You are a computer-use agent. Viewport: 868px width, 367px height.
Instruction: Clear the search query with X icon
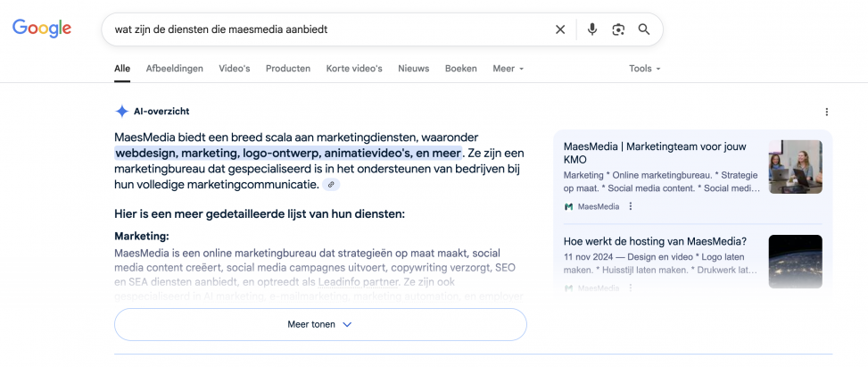[560, 29]
